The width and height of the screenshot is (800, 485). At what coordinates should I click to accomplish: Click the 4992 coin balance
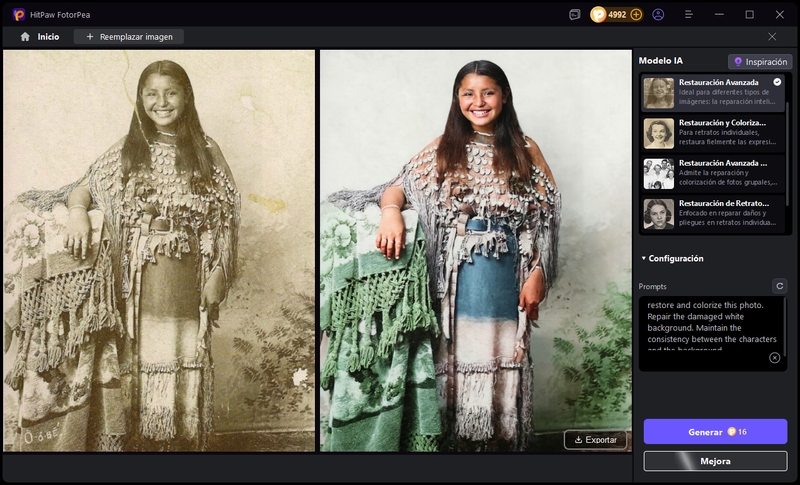(617, 15)
